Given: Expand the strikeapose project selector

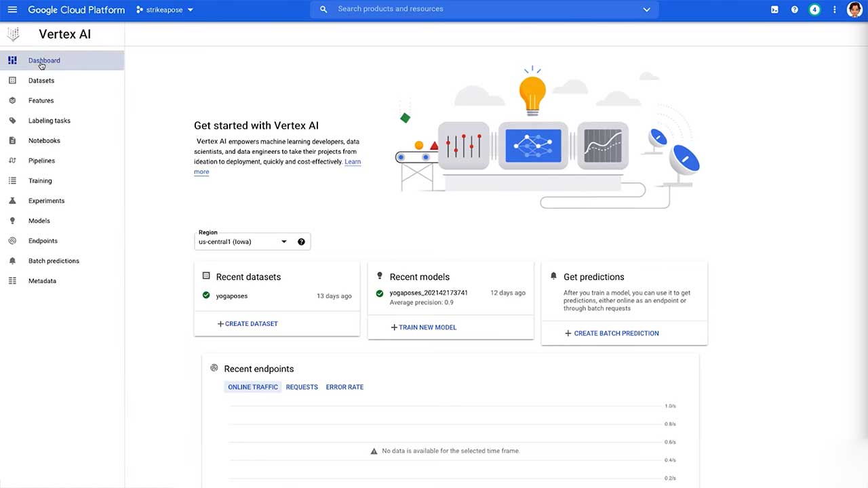Looking at the screenshot, I should tap(165, 10).
